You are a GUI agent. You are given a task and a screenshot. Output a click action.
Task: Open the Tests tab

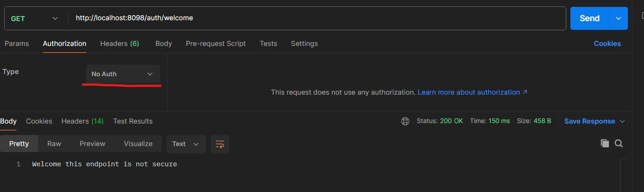268,44
